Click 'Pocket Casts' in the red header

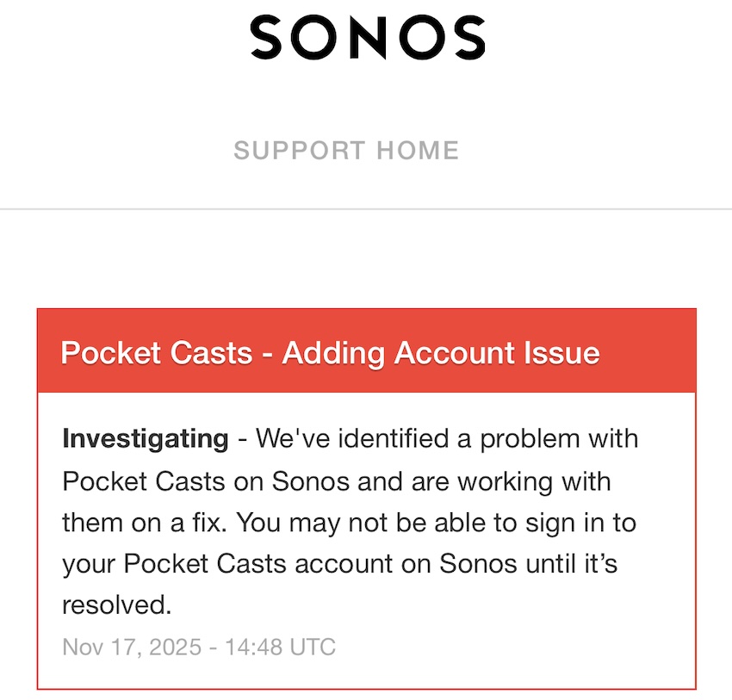[x=157, y=353]
